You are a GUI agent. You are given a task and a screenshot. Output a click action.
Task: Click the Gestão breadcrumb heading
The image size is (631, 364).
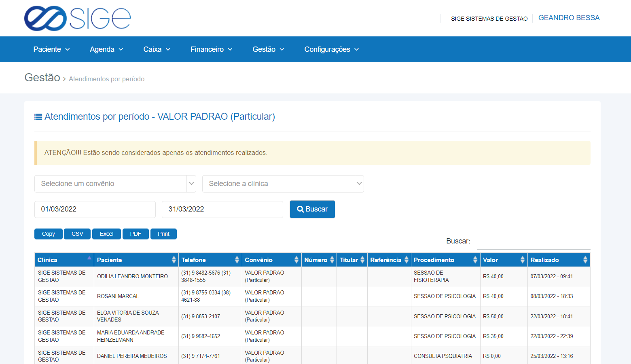tap(42, 77)
